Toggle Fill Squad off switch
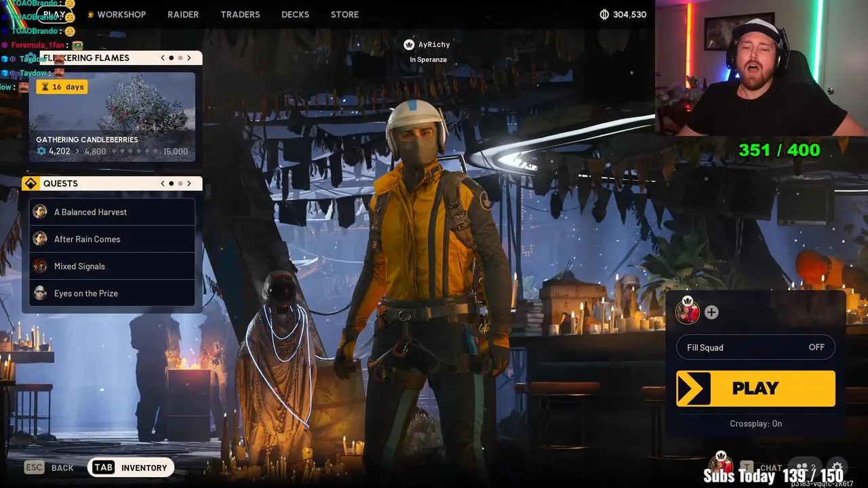Viewport: 868px width, 488px height. [755, 348]
